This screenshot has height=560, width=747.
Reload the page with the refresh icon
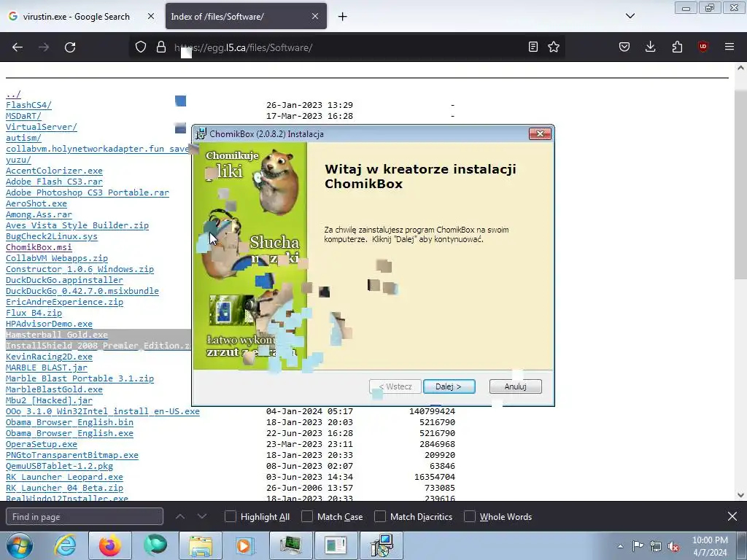[70, 47]
